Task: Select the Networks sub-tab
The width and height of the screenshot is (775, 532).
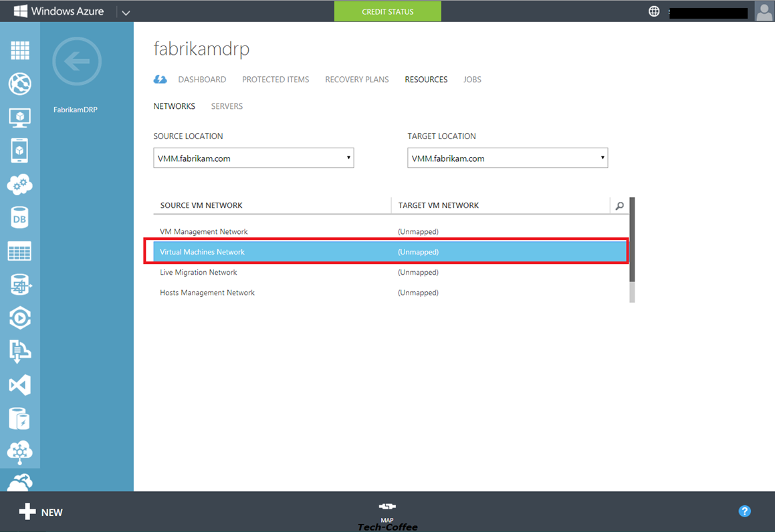Action: [174, 106]
